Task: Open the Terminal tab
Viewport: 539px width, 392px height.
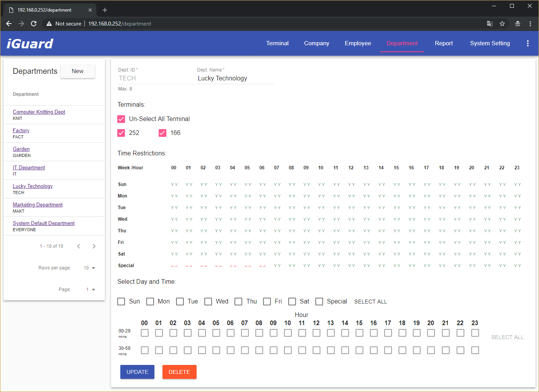Action: [x=277, y=43]
